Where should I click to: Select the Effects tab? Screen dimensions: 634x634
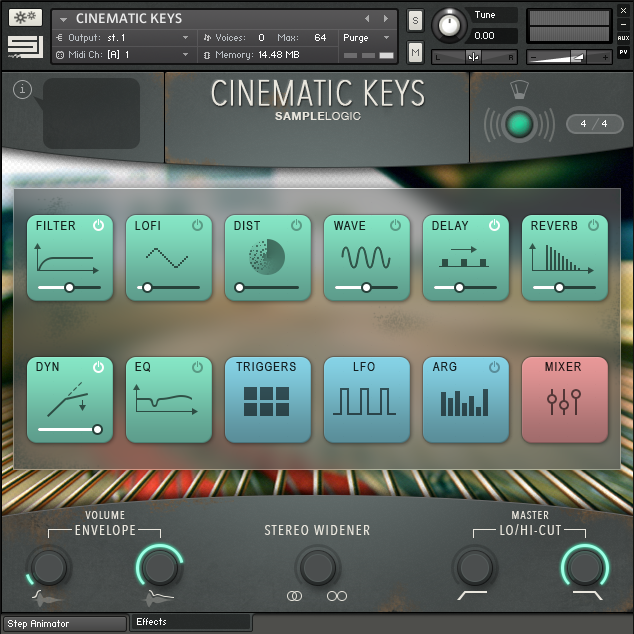[x=191, y=622]
